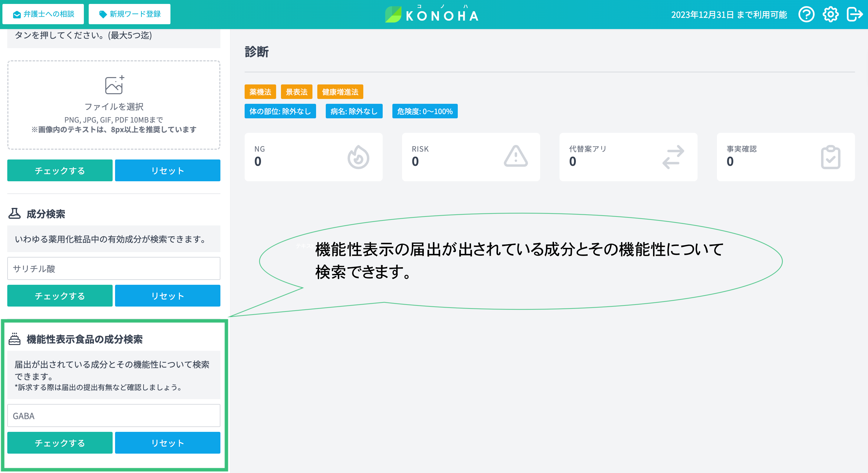Toggle the 景表法 filter tag
The width and height of the screenshot is (868, 473).
(x=296, y=92)
